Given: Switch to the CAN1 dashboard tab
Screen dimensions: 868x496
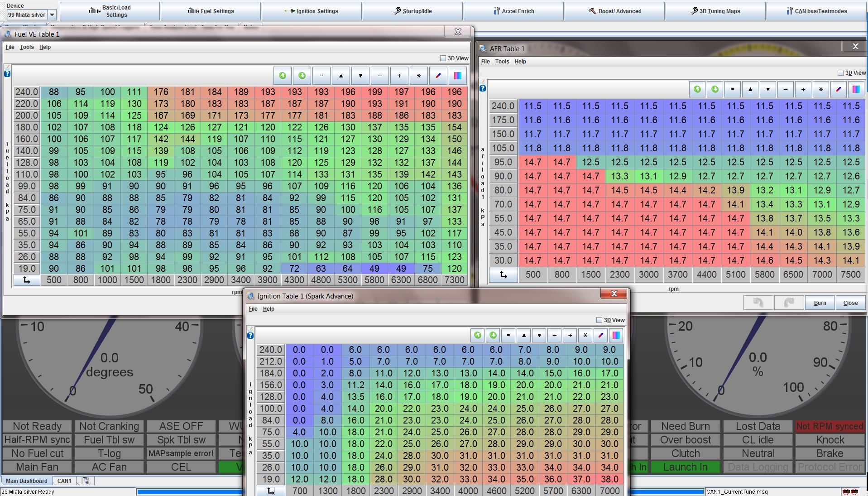Looking at the screenshot, I should pos(64,481).
